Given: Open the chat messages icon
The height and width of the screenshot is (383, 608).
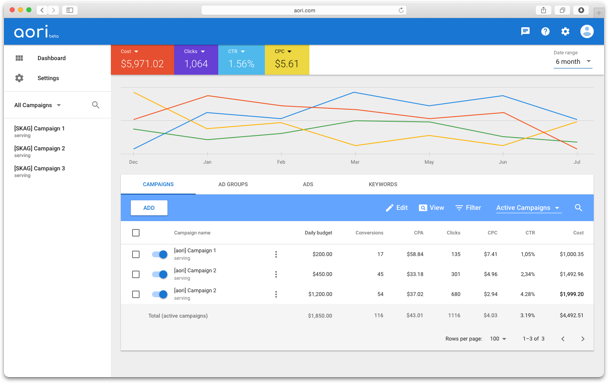Looking at the screenshot, I should (x=525, y=31).
